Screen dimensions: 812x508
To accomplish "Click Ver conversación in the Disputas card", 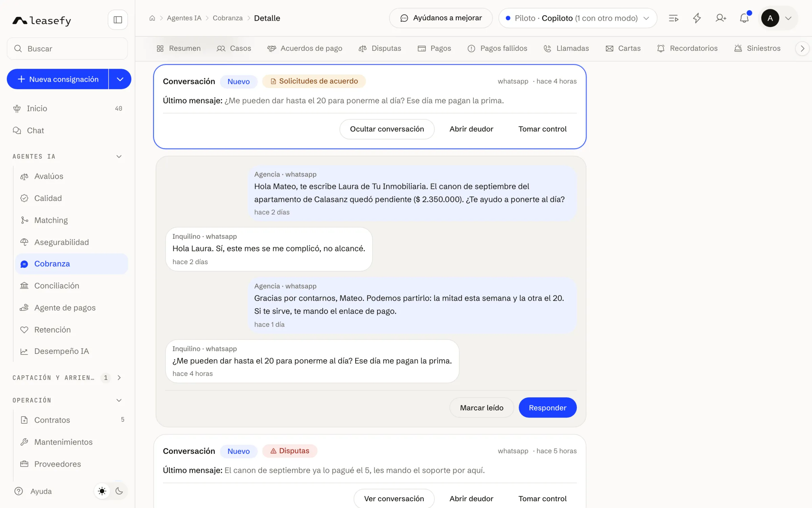I will [x=394, y=499].
